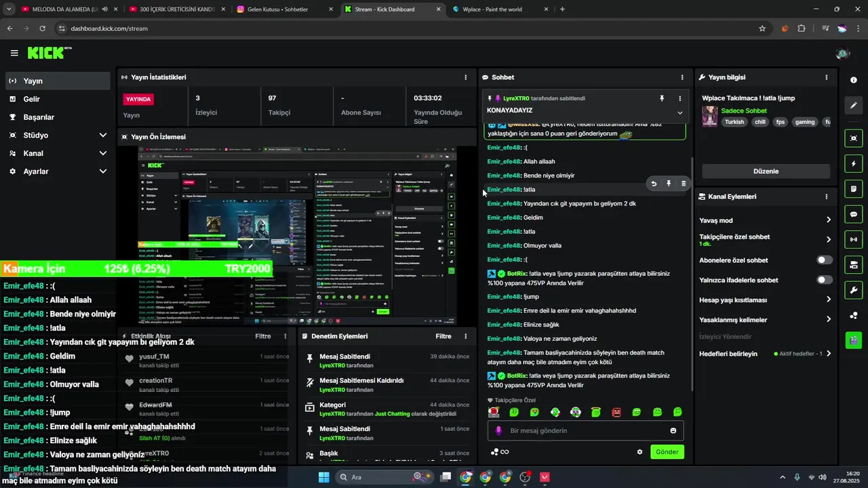Screen dimensions: 868x488
Task: Open Denetim Eylemleri panel three-dot menu
Action: (x=465, y=336)
